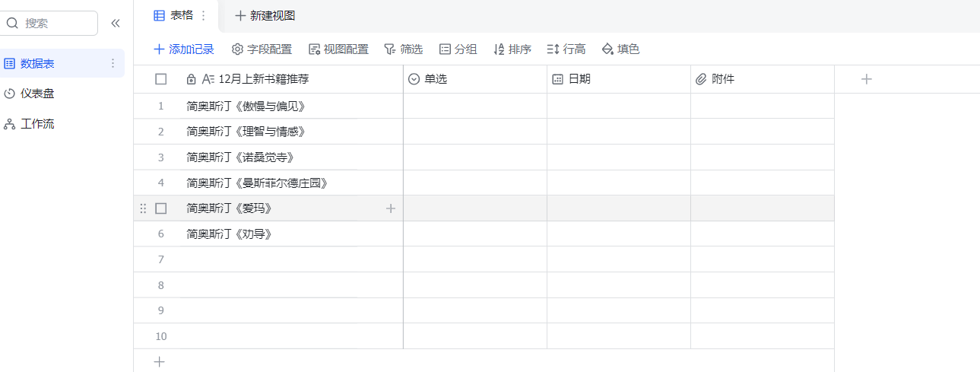Collapse the sidebar with the double-chevron icon
980x372 pixels.
pyautogui.click(x=116, y=23)
